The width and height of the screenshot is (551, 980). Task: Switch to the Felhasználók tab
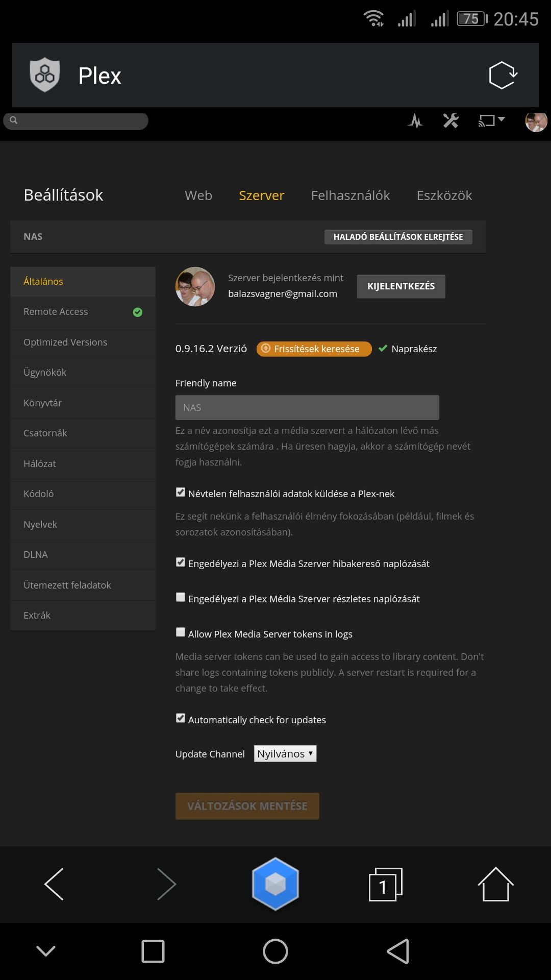click(350, 195)
